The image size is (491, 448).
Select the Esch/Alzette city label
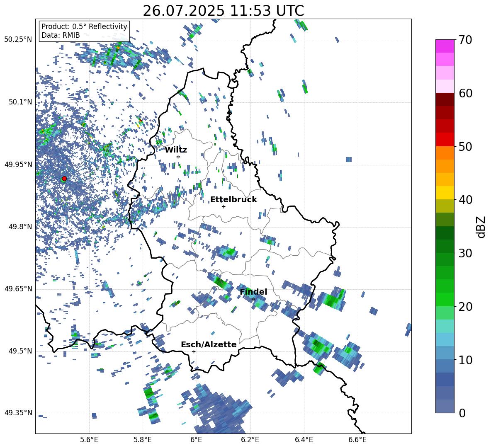(209, 345)
